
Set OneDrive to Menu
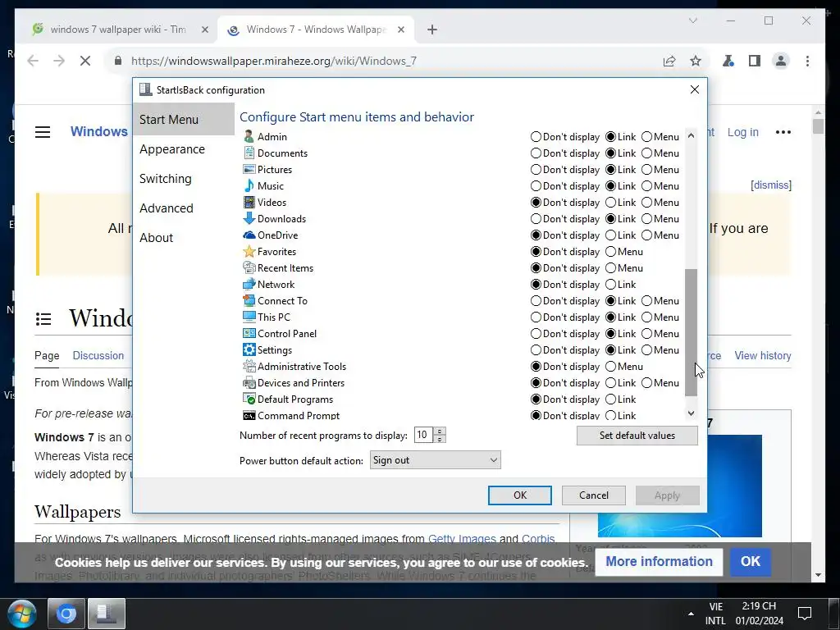[x=646, y=235]
